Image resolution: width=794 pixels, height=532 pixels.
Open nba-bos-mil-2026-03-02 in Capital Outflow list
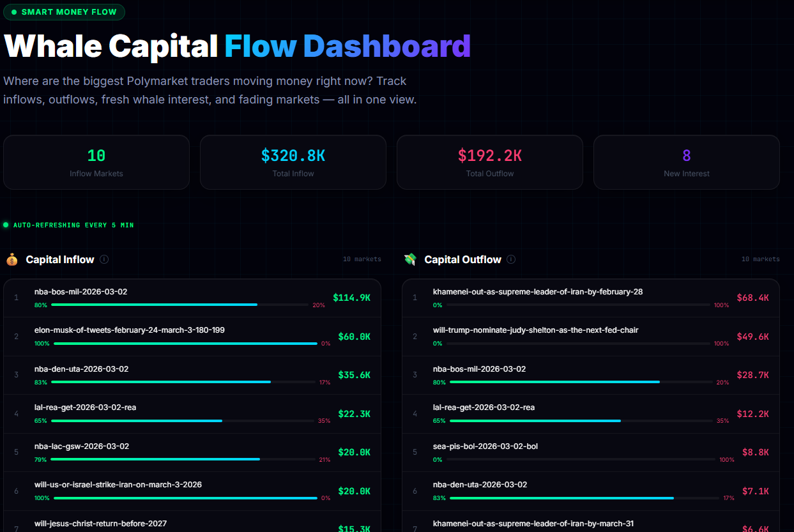pos(591,375)
